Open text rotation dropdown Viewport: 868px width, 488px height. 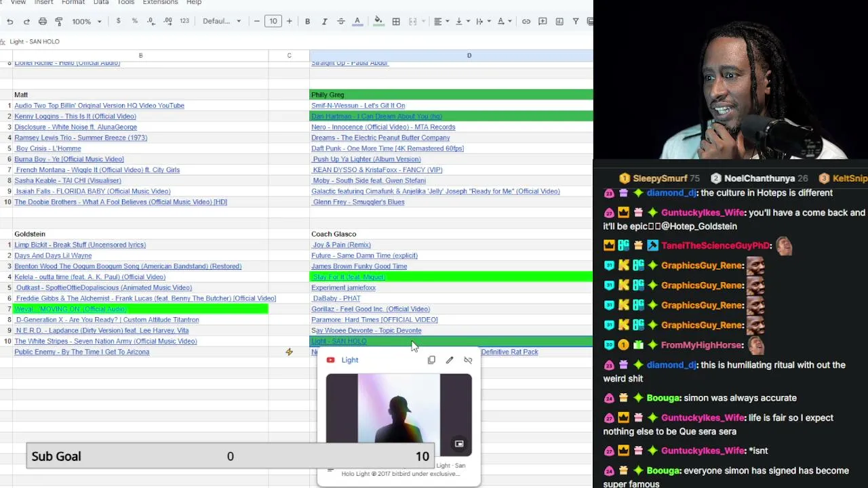tap(505, 22)
